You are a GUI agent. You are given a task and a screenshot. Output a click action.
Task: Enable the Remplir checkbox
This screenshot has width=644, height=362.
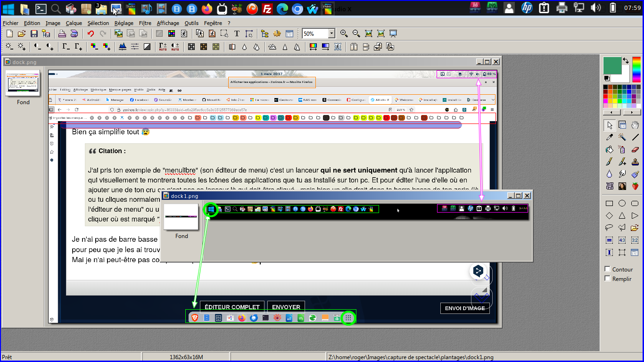[x=607, y=279]
